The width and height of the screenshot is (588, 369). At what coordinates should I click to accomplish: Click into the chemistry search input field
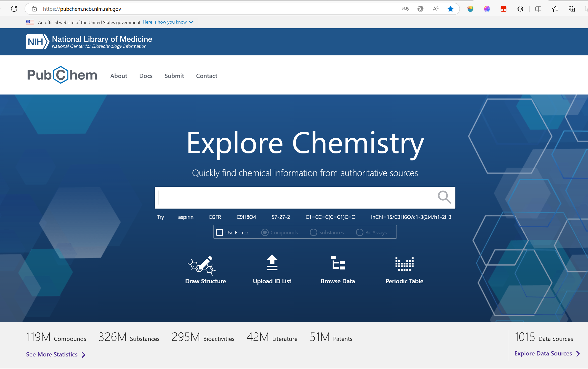click(x=294, y=197)
